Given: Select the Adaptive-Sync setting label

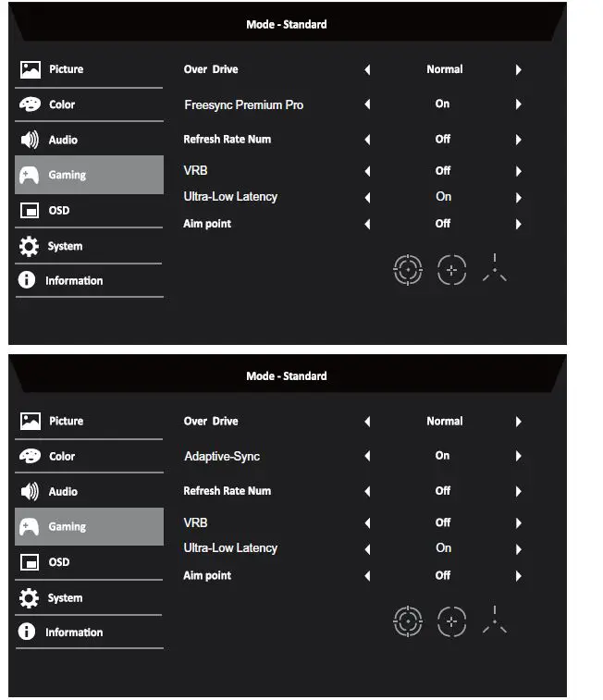Looking at the screenshot, I should [x=222, y=457].
